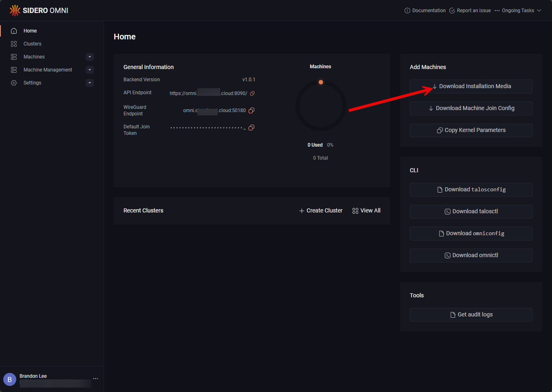
Task: Click Report an issue link
Action: [x=470, y=11]
